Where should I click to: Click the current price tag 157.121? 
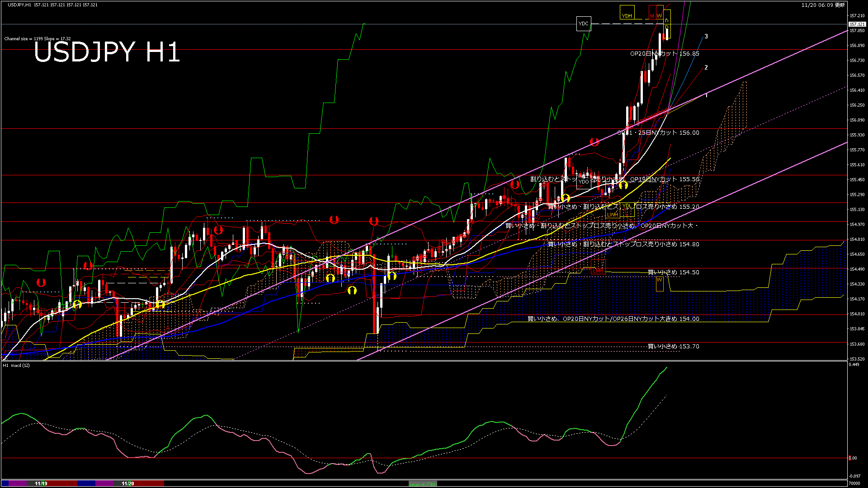click(857, 24)
